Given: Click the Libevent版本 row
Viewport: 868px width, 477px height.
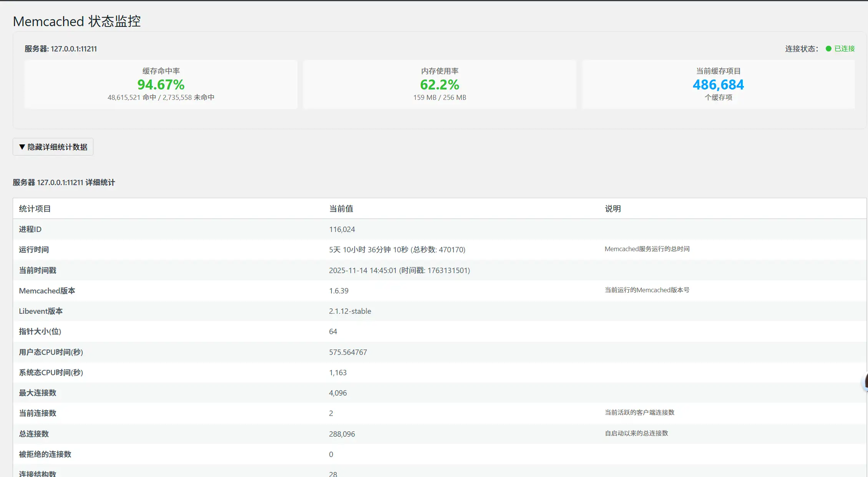Looking at the screenshot, I should click(x=41, y=311).
